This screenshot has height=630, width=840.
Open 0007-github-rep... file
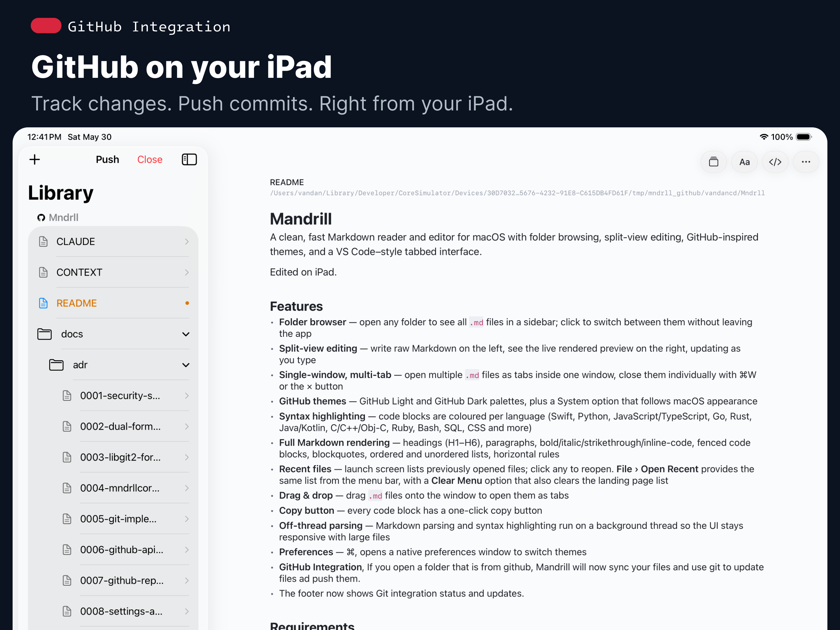point(113,580)
